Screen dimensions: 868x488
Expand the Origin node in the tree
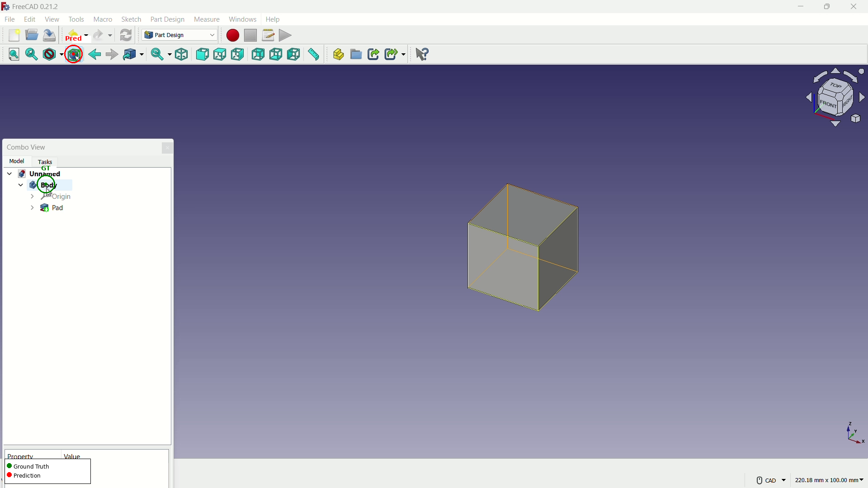point(32,197)
